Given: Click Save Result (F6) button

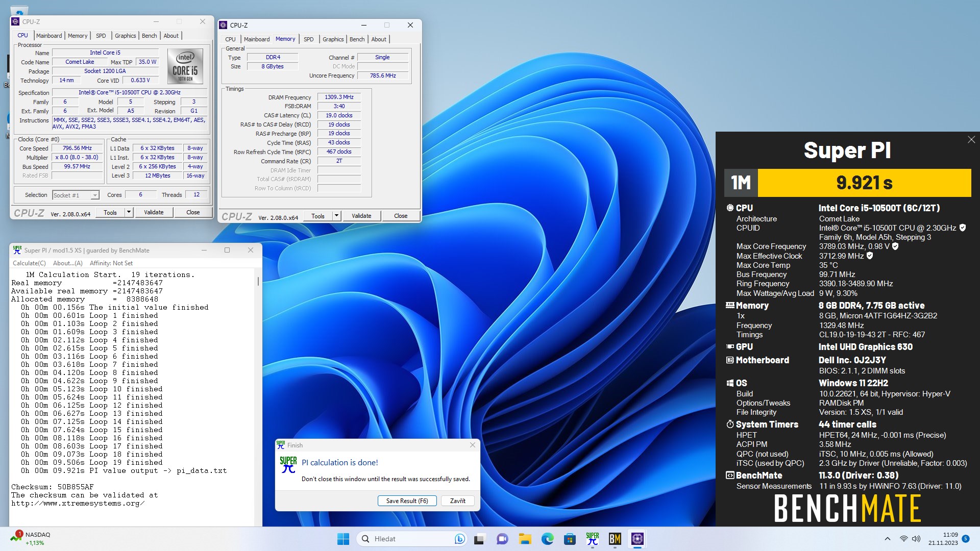Looking at the screenshot, I should (407, 500).
